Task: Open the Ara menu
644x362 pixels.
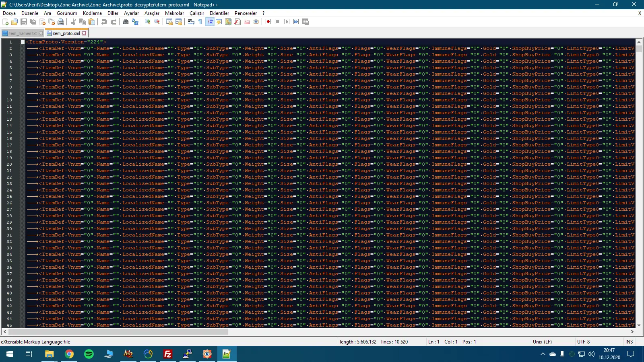Action: click(x=47, y=13)
